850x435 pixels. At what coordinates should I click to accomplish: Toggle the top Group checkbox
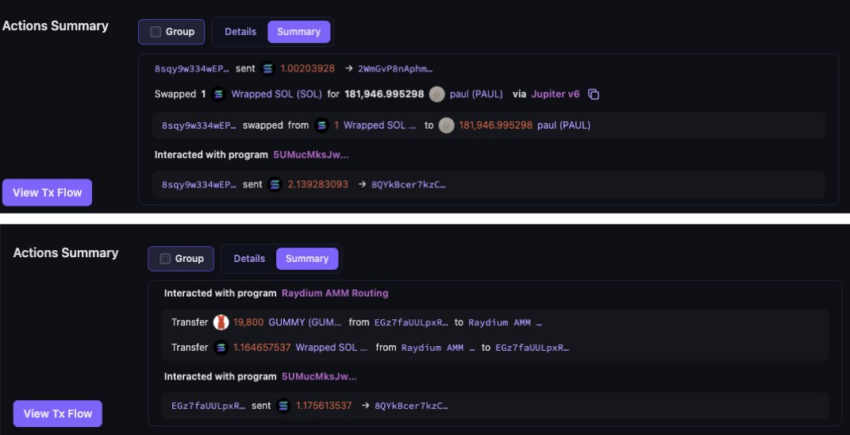pyautogui.click(x=156, y=32)
